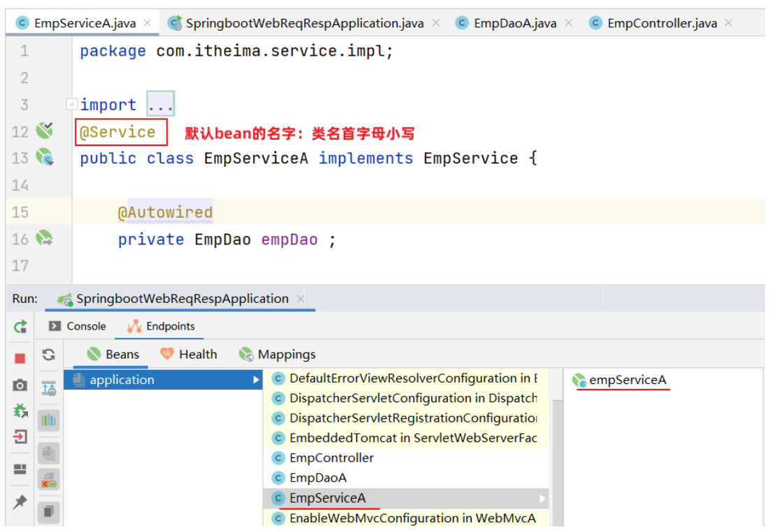Click the empDao field name

coord(289,239)
